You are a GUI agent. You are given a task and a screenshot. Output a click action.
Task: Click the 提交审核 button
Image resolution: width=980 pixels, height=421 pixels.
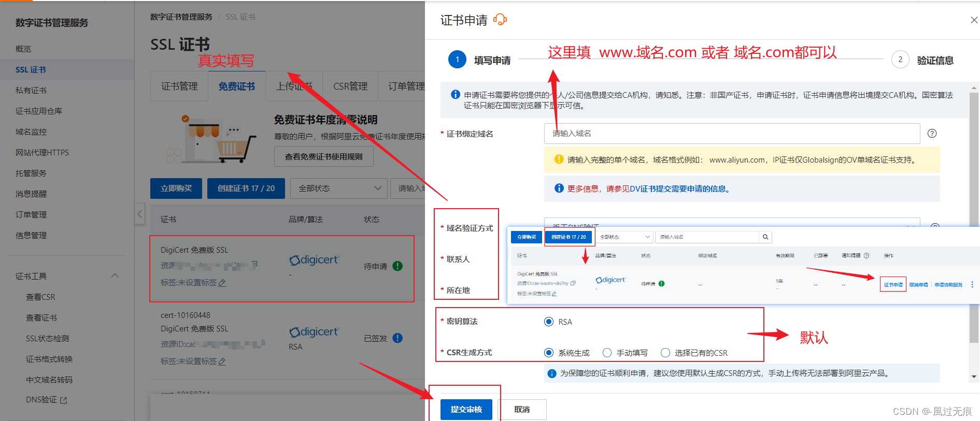coord(466,410)
